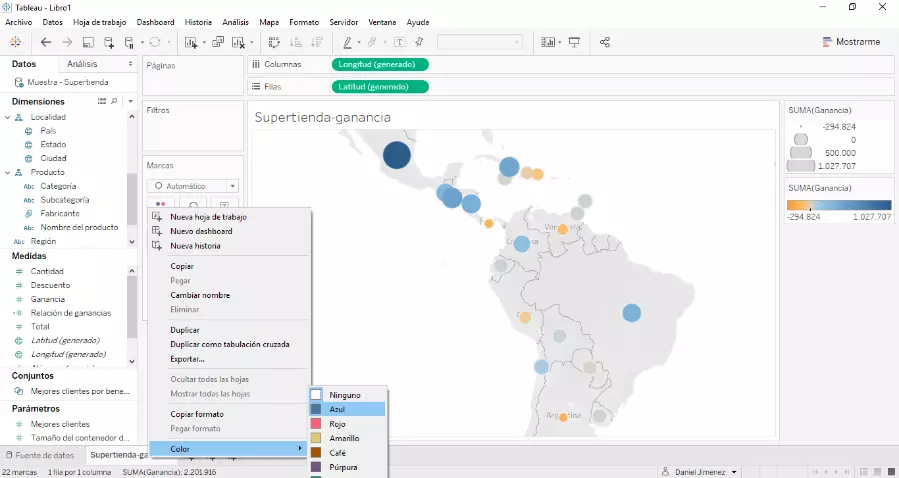Click the share workbook icon
899x478 pixels.
point(605,42)
